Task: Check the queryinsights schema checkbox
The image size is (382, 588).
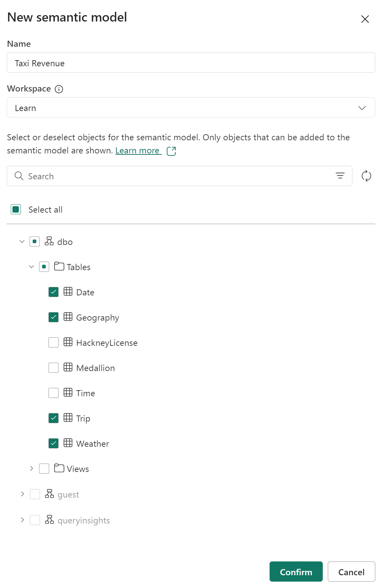Action: click(35, 520)
